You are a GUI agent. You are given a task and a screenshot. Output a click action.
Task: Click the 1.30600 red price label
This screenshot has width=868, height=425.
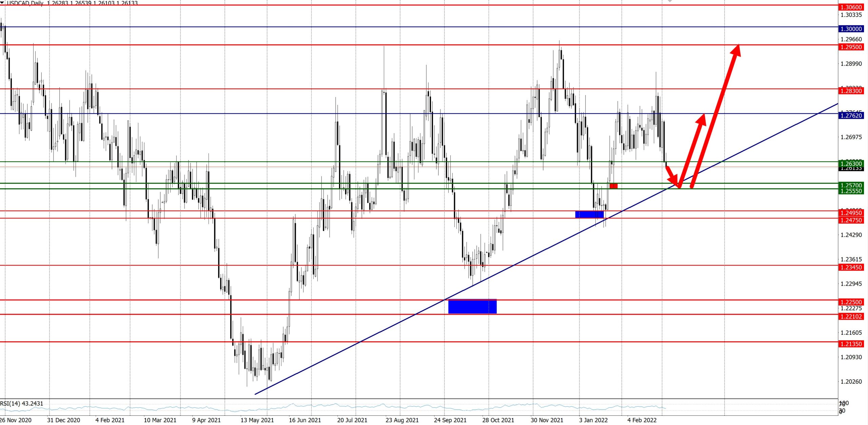click(851, 7)
